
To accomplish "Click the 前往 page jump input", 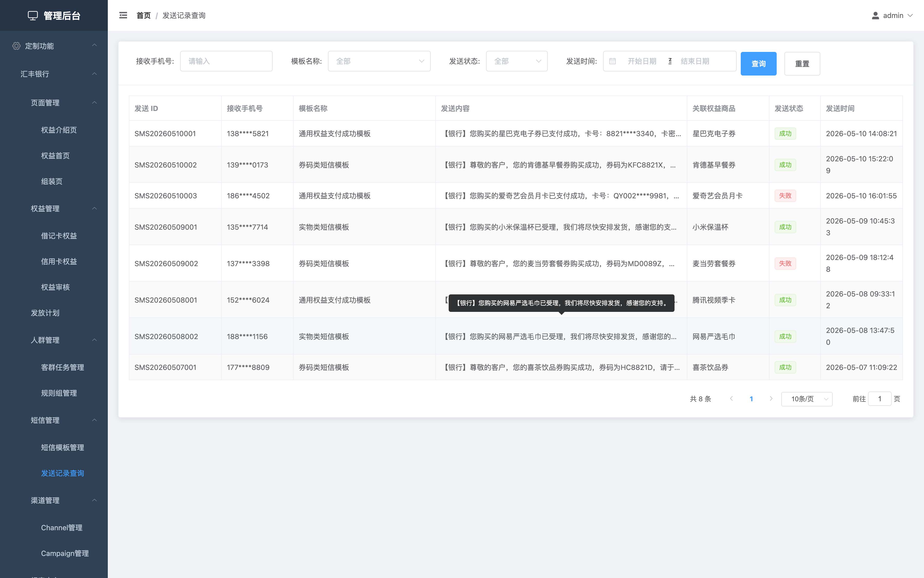I will (880, 399).
